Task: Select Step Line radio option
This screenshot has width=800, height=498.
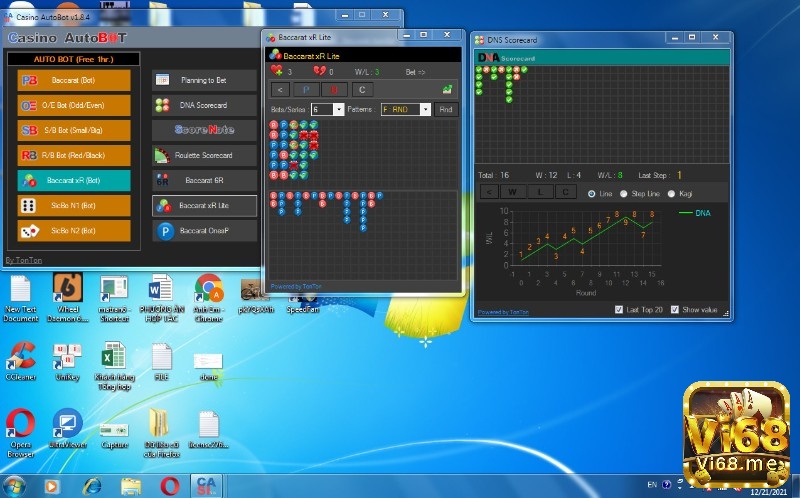Action: pos(623,194)
